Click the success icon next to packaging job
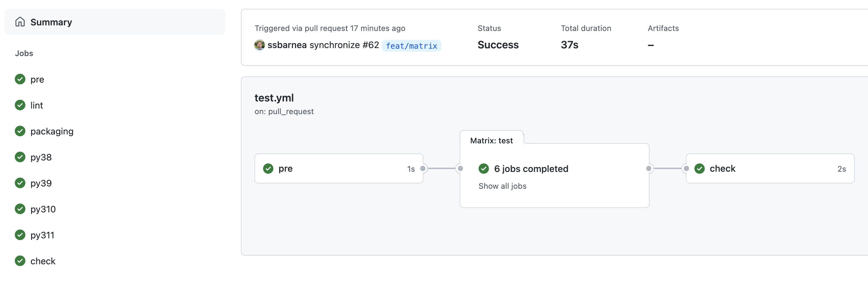868x282 pixels. (x=20, y=131)
